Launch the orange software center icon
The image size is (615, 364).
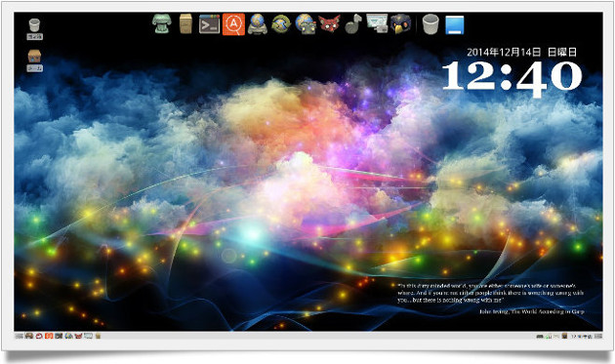click(x=233, y=24)
